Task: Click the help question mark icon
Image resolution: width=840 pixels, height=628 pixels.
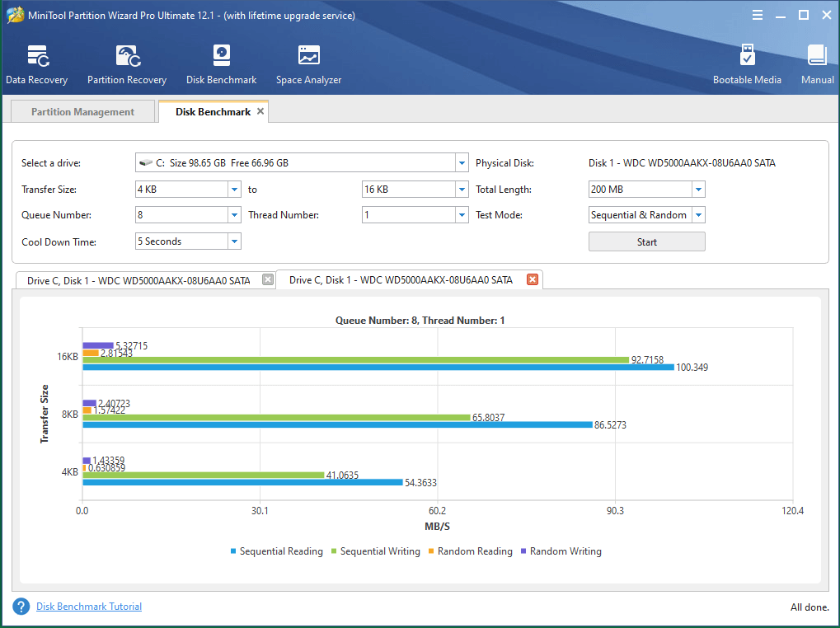Action: point(21,607)
